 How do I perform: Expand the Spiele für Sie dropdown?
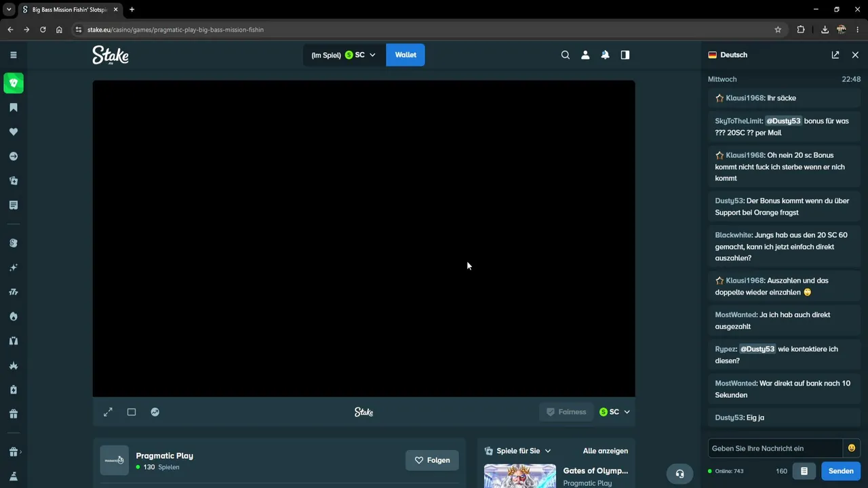click(518, 451)
